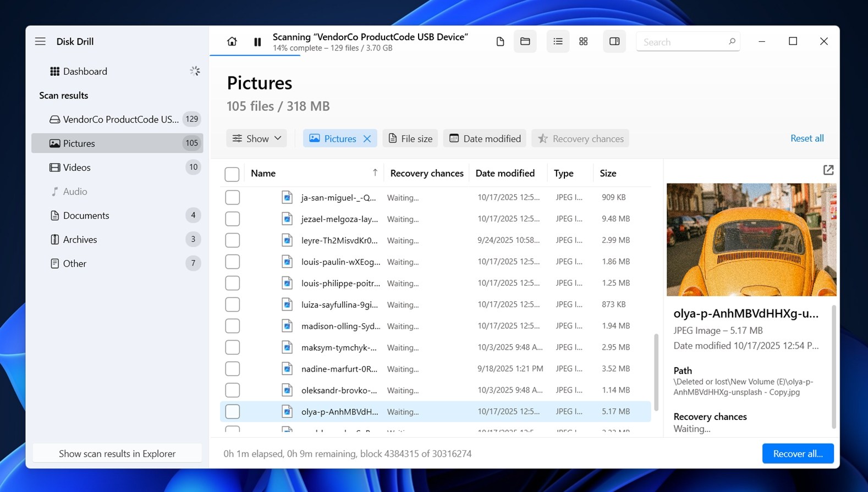Select VendorCo ProductCode USB scan result

coord(118,119)
